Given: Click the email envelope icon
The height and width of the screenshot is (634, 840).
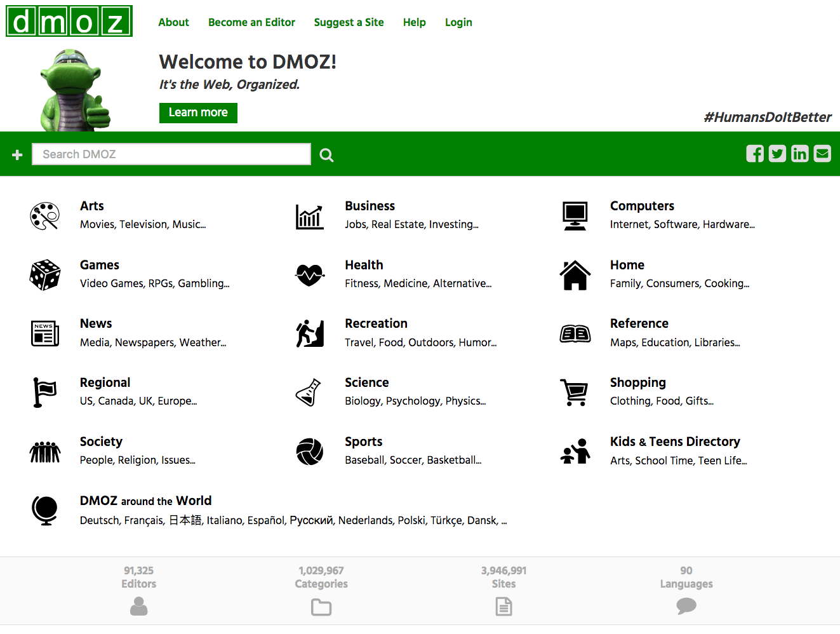Looking at the screenshot, I should (x=822, y=154).
